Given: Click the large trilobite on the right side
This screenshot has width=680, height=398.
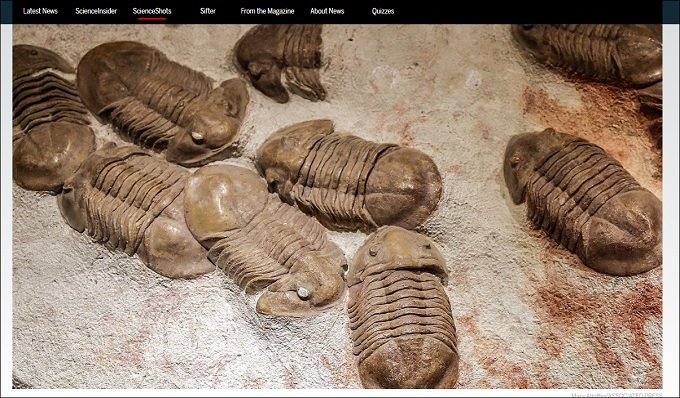Looking at the screenshot, I should [583, 201].
